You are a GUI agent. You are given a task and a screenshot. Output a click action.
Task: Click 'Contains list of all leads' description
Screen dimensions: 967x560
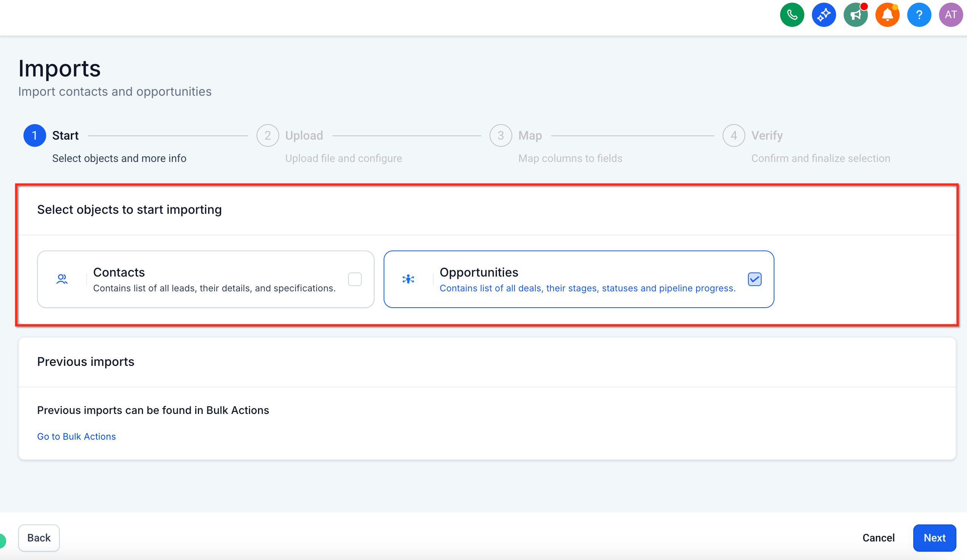pos(215,288)
